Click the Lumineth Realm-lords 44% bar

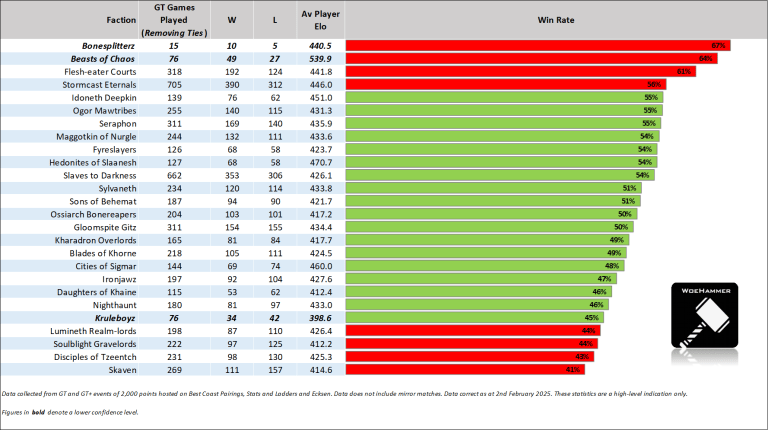471,330
